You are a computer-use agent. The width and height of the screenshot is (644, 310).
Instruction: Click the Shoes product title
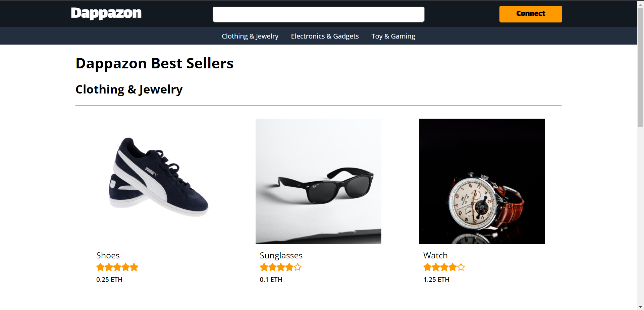point(108,255)
